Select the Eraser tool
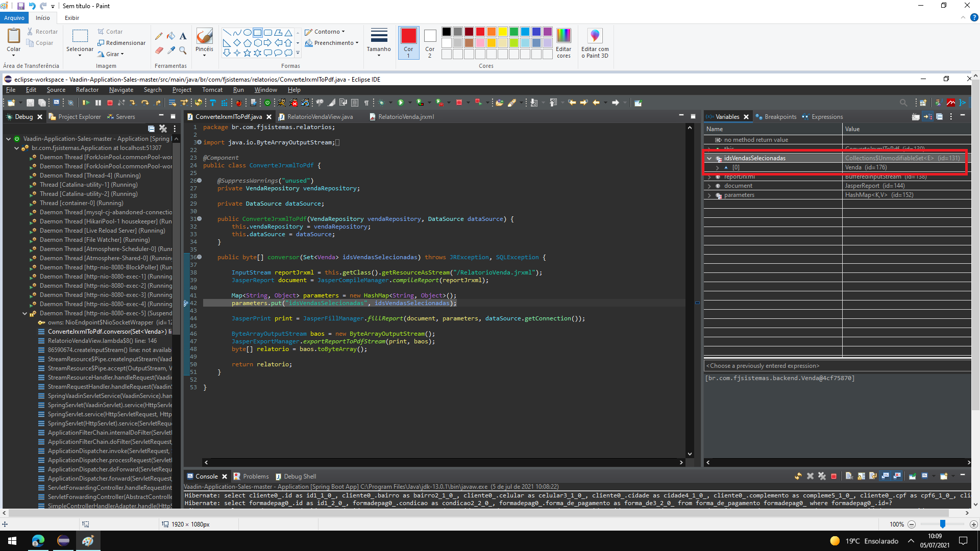This screenshot has width=980, height=551. (159, 50)
